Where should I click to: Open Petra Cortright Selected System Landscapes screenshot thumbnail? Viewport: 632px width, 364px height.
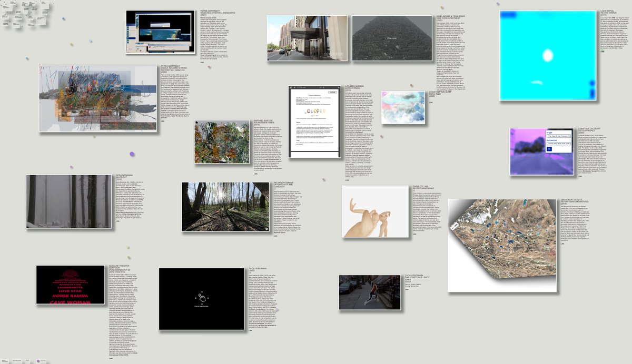pos(159,32)
